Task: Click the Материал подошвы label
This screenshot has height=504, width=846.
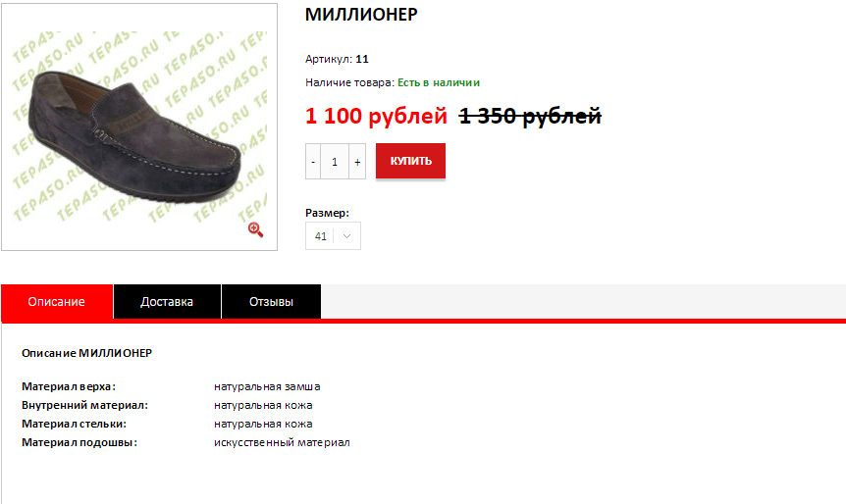Action: coord(79,442)
